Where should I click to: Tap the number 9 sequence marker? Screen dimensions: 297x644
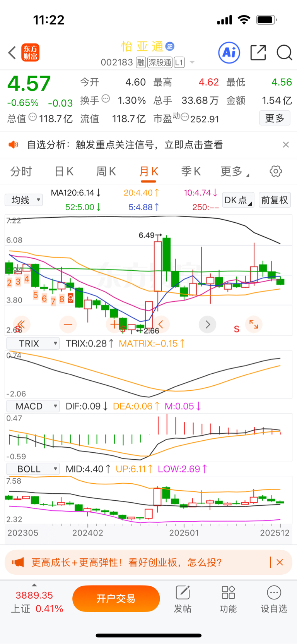[70, 298]
